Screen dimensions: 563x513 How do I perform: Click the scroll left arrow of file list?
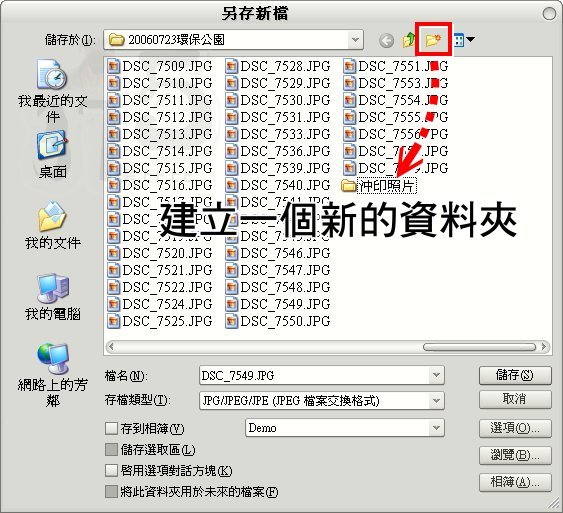[111, 347]
